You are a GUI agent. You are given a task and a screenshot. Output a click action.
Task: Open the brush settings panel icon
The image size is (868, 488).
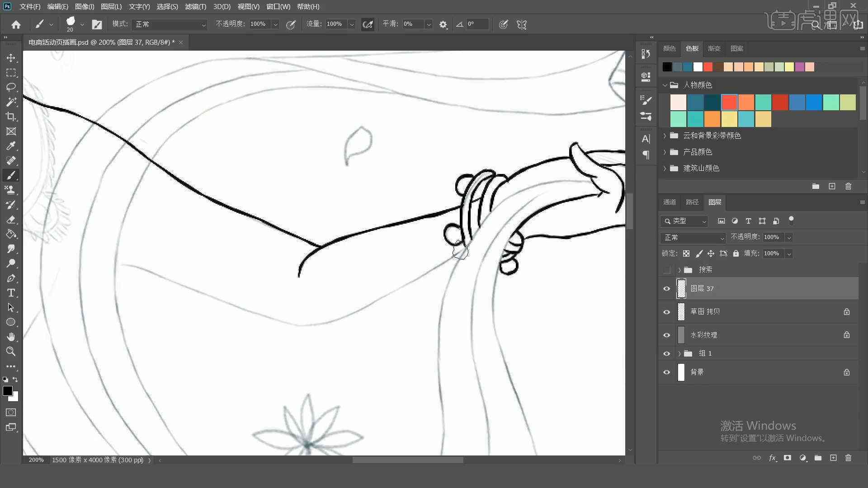(97, 24)
